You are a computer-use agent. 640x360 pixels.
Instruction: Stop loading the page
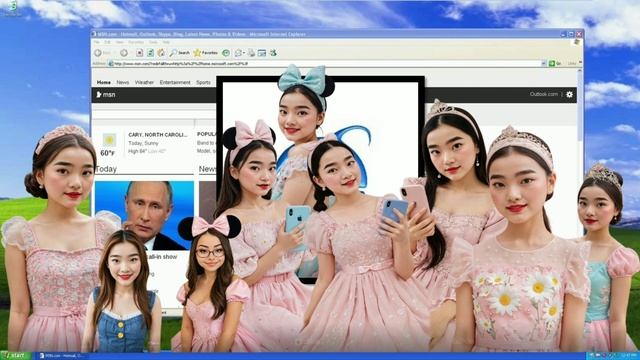click(x=140, y=53)
